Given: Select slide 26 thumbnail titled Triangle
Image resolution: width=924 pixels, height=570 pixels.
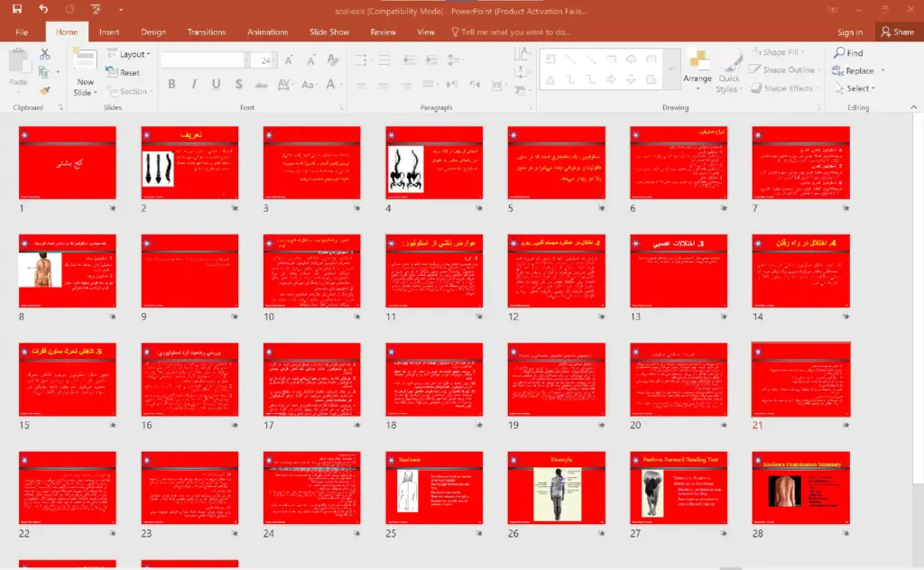Looking at the screenshot, I should coord(556,488).
